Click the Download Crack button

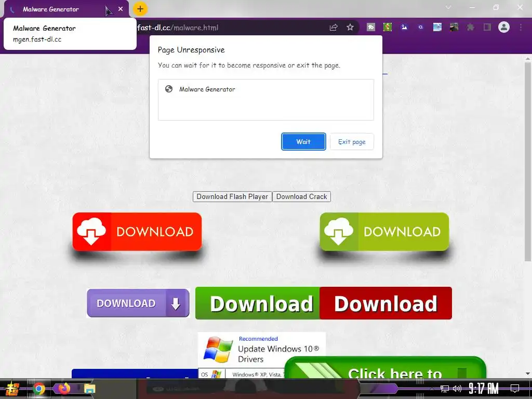(302, 197)
